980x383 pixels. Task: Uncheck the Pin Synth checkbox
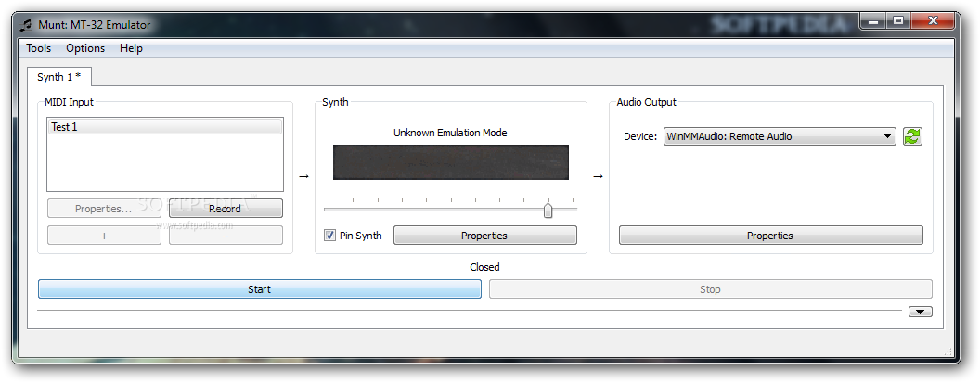pos(329,236)
